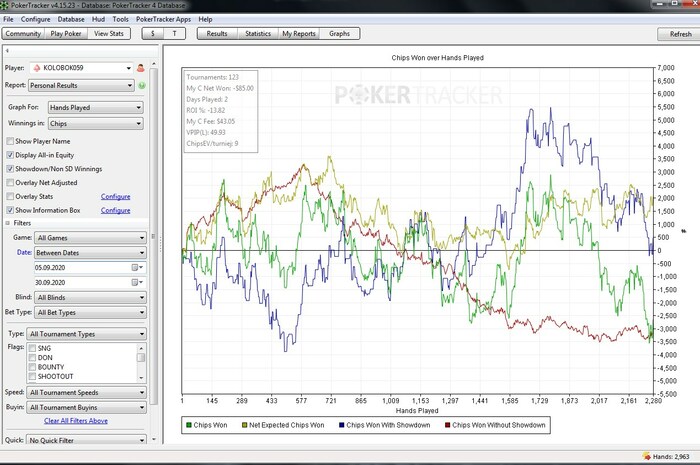Switch to the Statistics tab
Screen dimensions: 700x465
(257, 33)
